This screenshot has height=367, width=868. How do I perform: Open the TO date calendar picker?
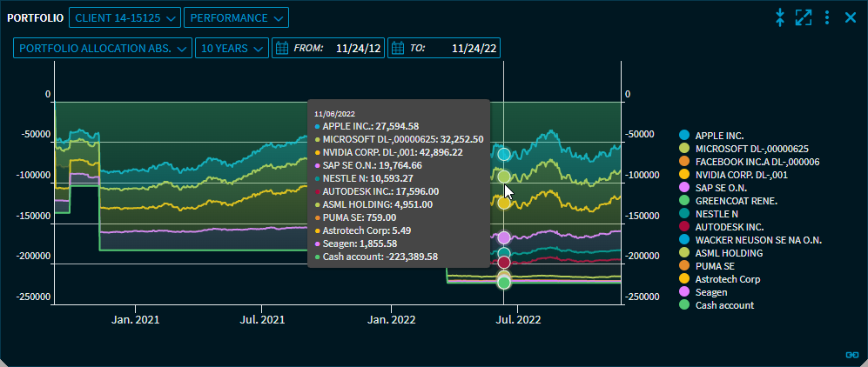398,49
